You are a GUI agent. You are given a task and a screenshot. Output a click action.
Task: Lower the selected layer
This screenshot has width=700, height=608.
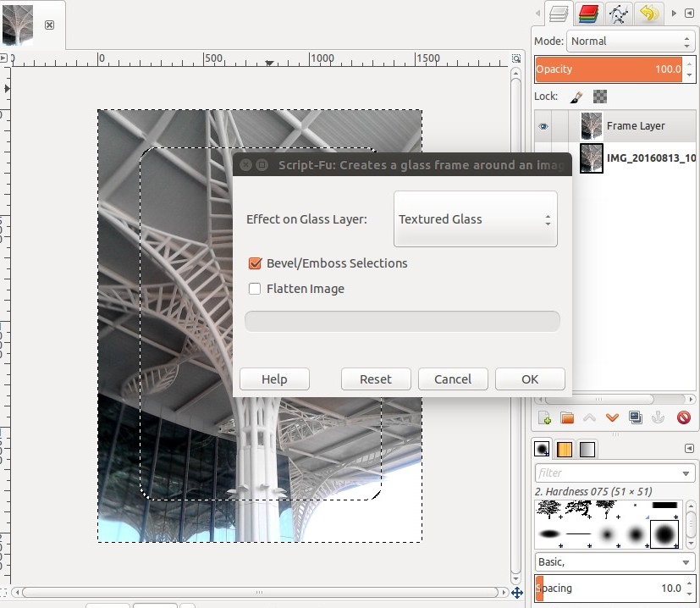612,418
